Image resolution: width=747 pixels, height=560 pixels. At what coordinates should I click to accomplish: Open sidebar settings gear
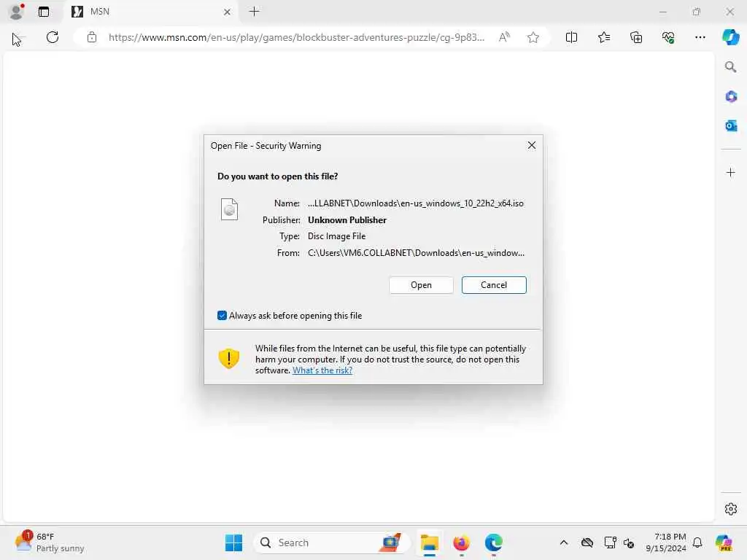(731, 509)
